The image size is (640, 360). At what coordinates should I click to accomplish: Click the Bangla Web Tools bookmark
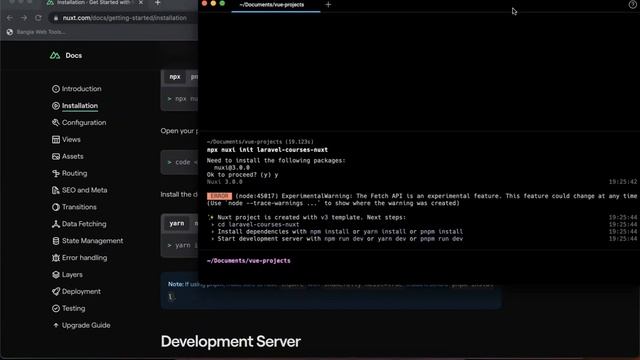(36, 32)
